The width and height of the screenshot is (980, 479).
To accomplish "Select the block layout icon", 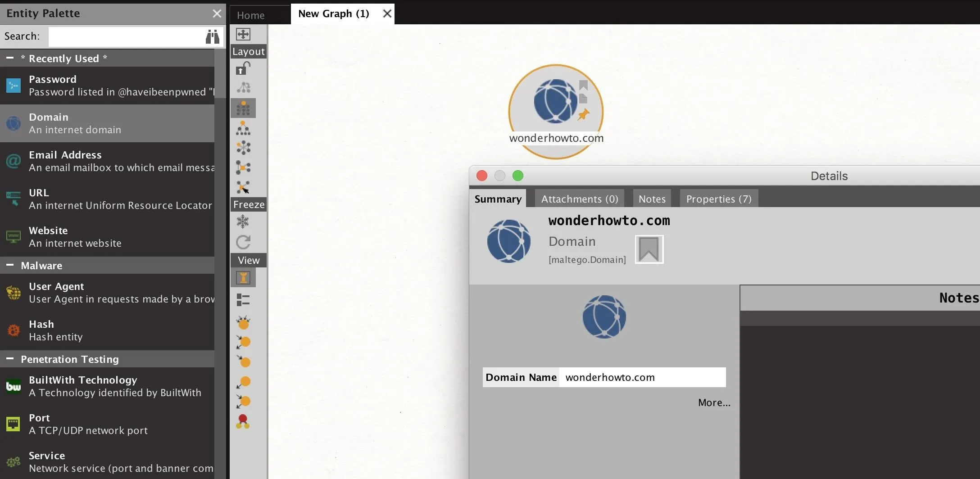I will pyautogui.click(x=243, y=108).
